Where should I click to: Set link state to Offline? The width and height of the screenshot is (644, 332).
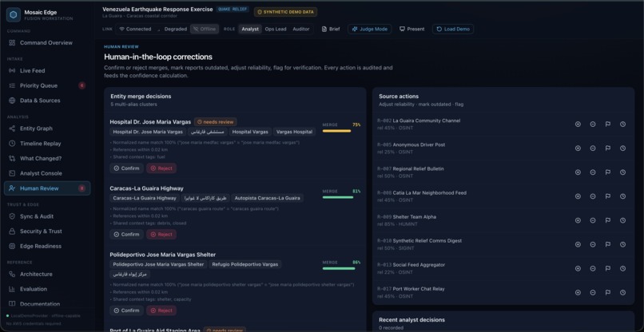204,30
